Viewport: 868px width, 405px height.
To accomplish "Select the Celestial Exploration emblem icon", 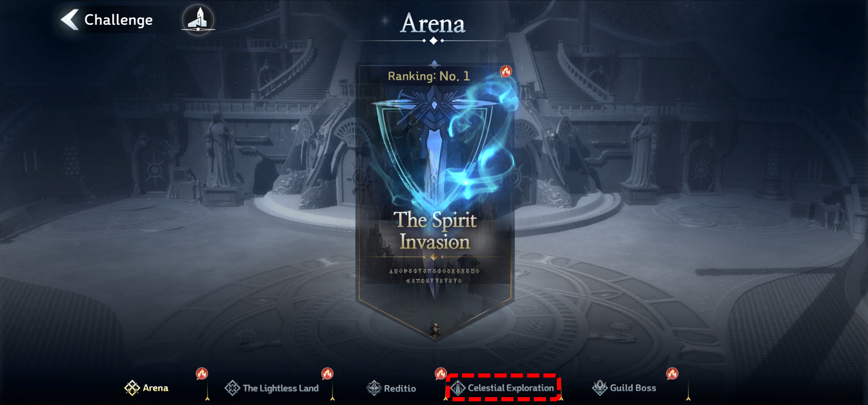I will (458, 388).
